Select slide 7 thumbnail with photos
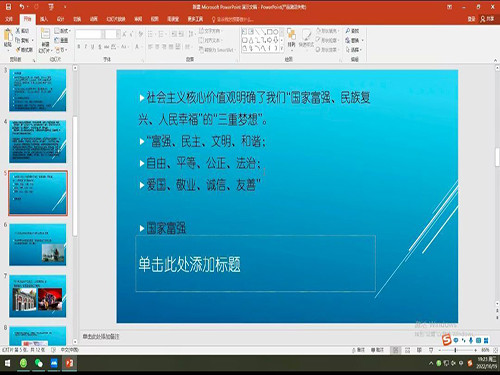This screenshot has height=375, width=500. [x=37, y=296]
